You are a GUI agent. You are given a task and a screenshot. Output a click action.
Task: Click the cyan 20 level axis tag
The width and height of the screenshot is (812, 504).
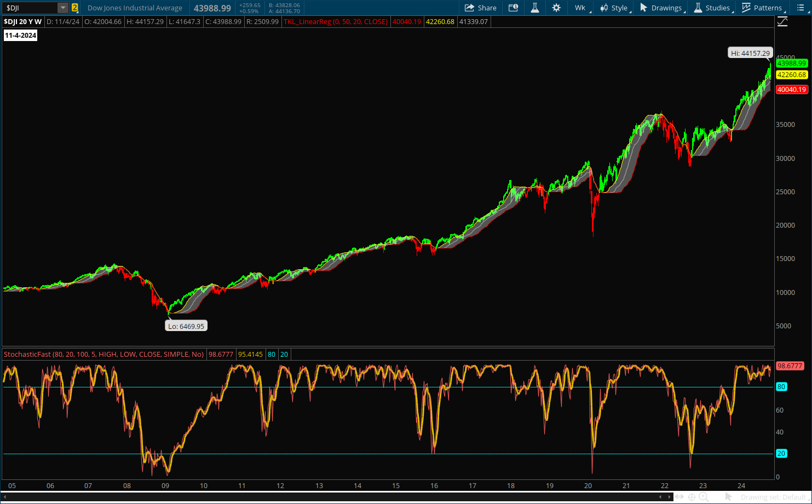781,454
